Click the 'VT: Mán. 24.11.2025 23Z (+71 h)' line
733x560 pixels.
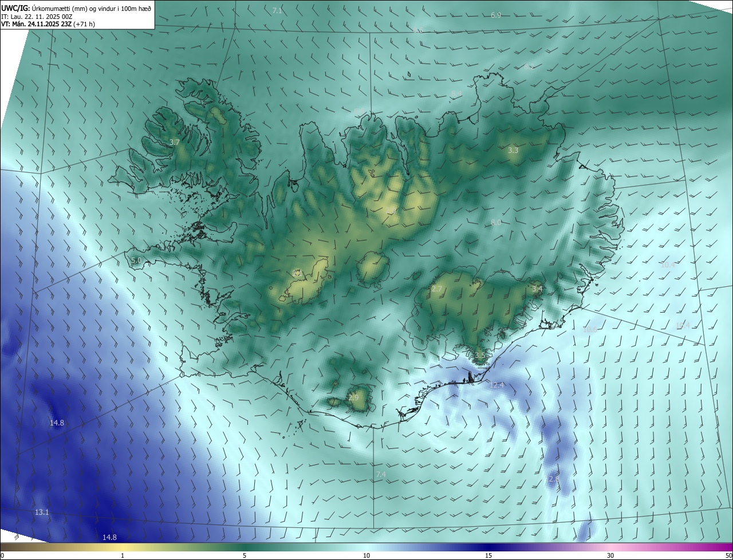48,24
